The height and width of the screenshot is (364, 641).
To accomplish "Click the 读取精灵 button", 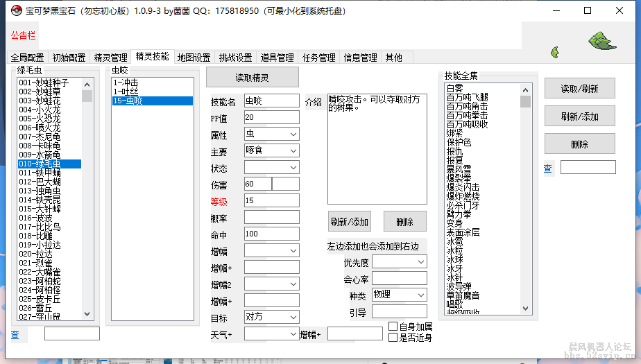I will (253, 77).
